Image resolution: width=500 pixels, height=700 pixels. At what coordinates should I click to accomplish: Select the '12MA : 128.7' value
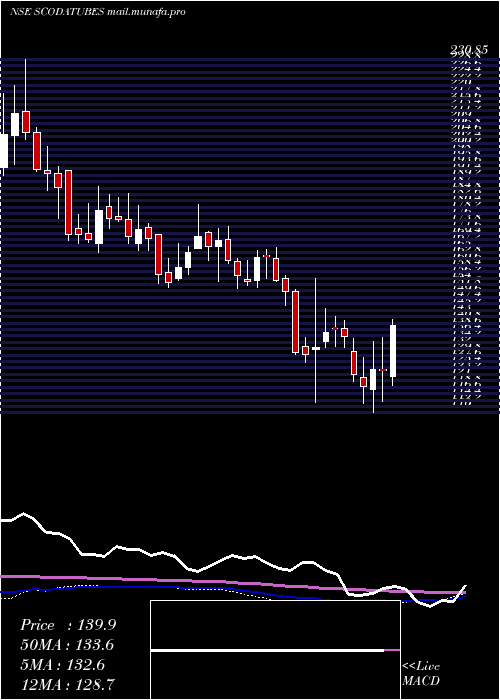point(67,684)
